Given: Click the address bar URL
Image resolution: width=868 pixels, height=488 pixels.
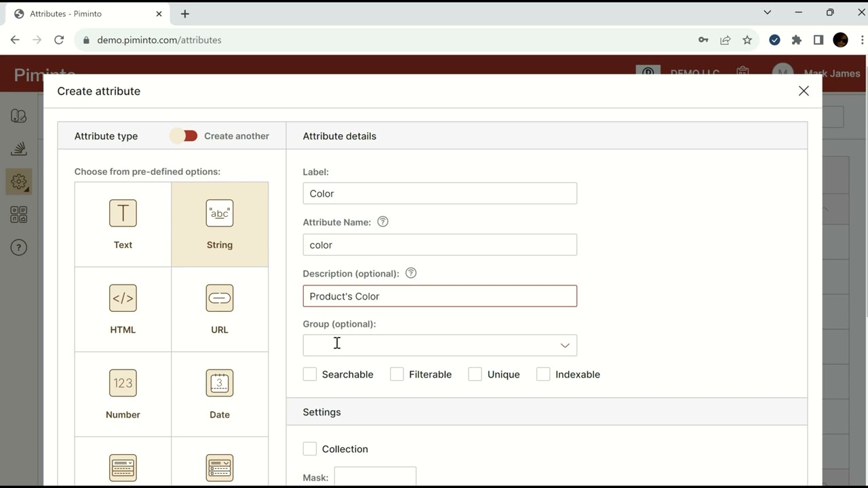Looking at the screenshot, I should 159,40.
